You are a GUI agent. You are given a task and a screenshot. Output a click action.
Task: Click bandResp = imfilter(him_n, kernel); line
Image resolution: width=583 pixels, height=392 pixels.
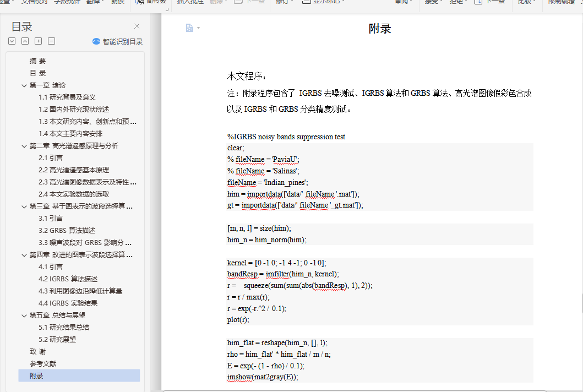[x=284, y=274]
